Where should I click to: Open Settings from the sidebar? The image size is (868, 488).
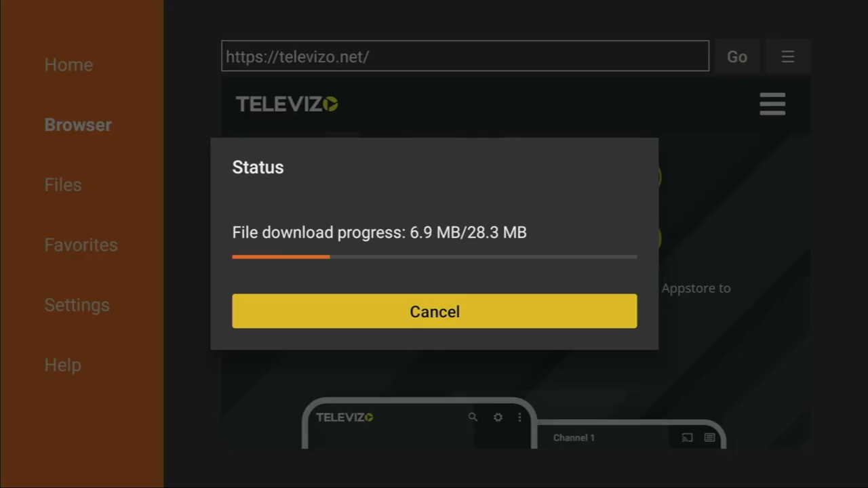coord(77,305)
